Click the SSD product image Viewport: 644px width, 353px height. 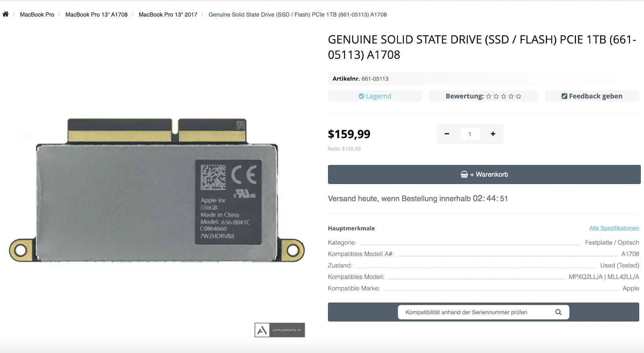(x=157, y=190)
